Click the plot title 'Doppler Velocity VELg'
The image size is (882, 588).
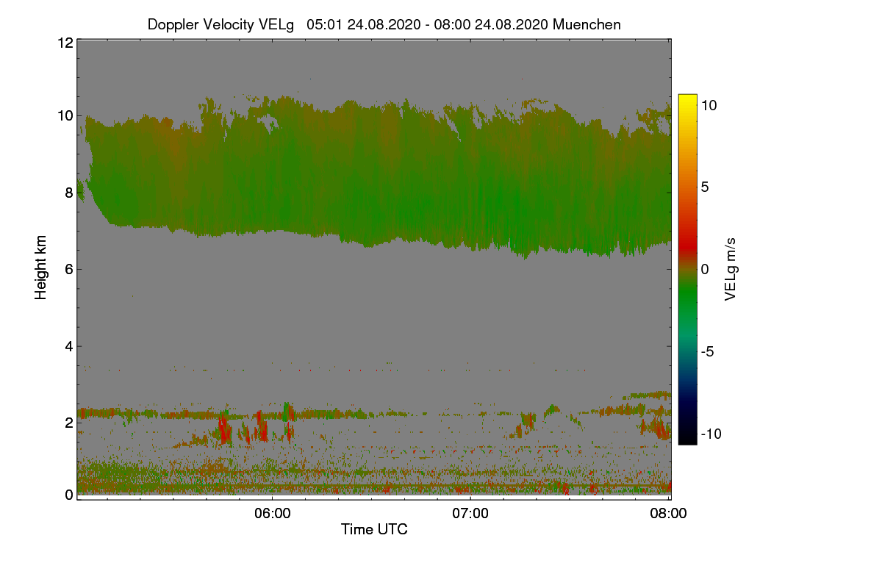(x=220, y=25)
